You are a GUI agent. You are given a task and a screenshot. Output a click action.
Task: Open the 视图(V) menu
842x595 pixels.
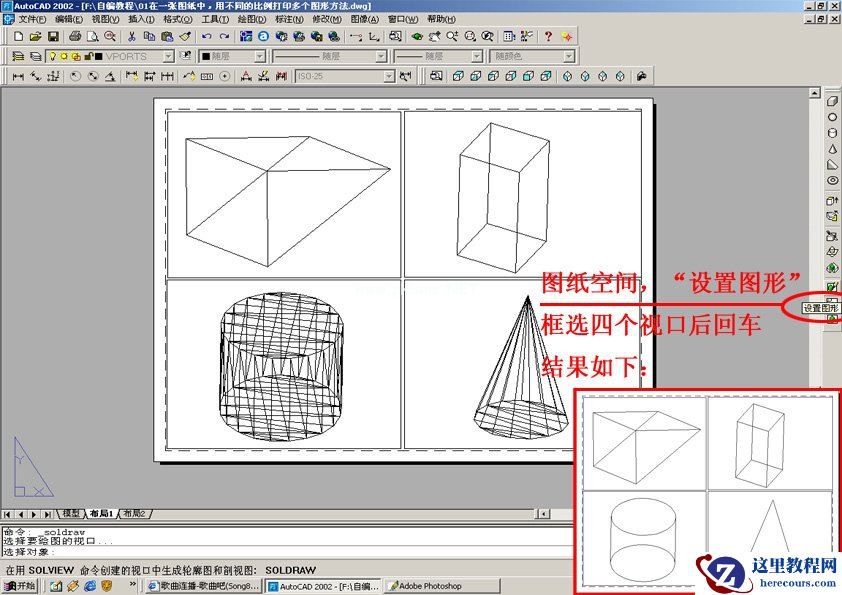coord(105,19)
